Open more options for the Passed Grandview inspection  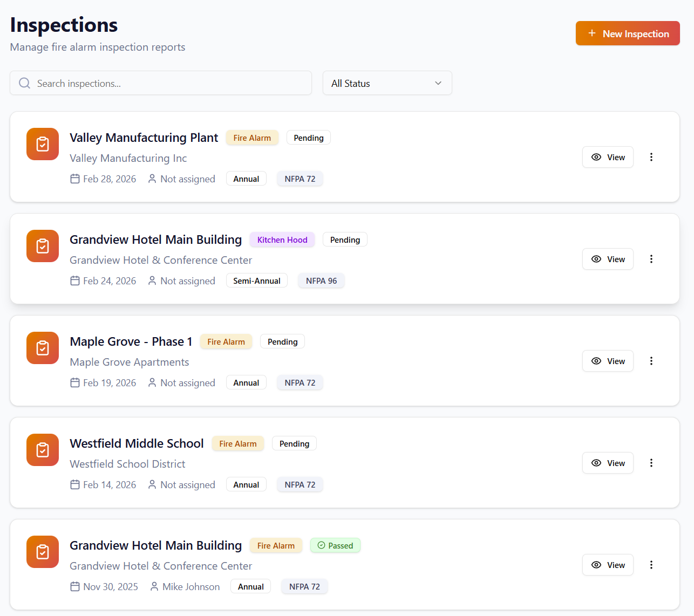(651, 565)
